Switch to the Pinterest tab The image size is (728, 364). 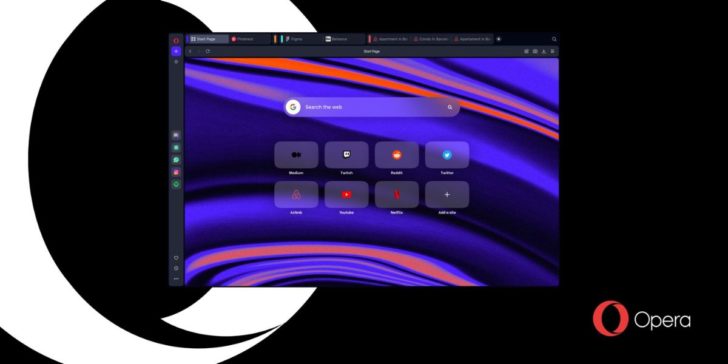click(x=250, y=39)
